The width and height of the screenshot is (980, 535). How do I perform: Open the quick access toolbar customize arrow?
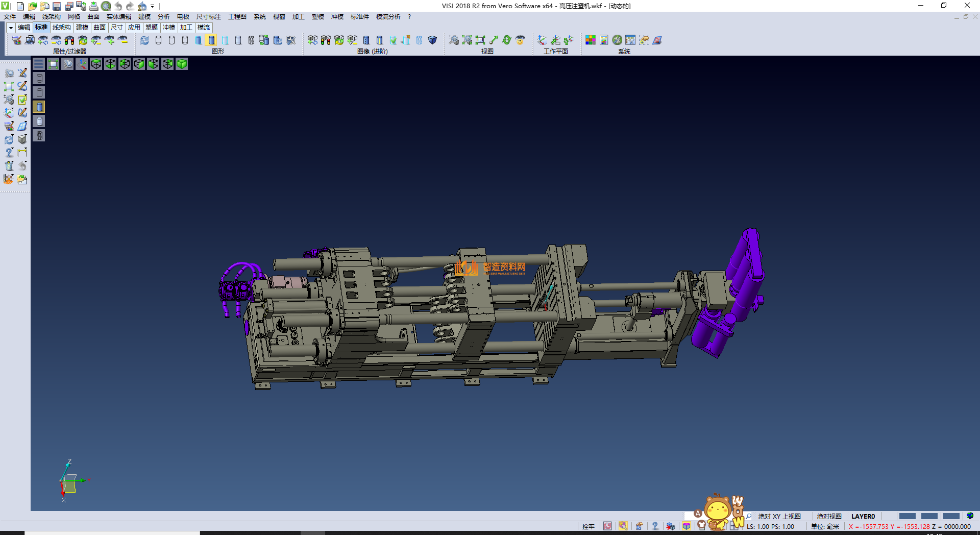pos(153,6)
